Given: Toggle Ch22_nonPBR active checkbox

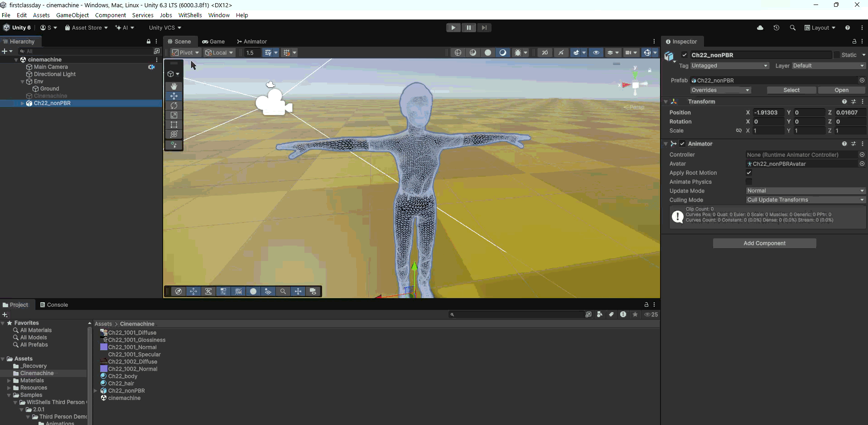Looking at the screenshot, I should 685,55.
